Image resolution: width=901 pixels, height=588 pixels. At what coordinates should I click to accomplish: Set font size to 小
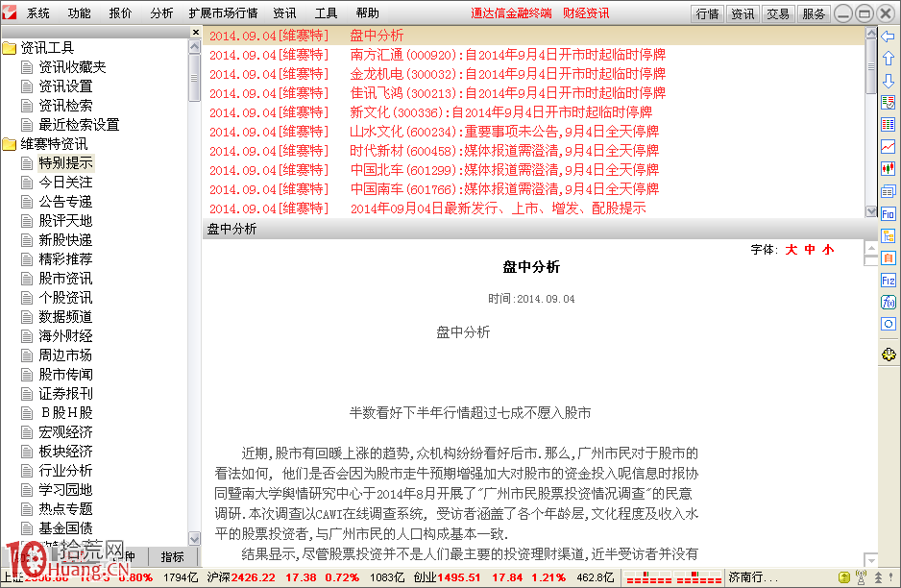(828, 250)
